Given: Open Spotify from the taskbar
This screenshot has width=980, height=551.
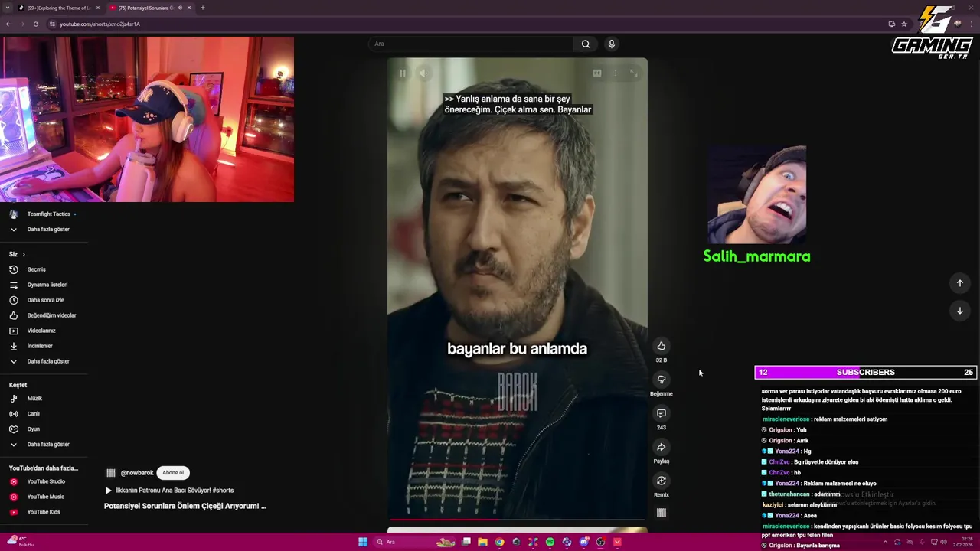Looking at the screenshot, I should pyautogui.click(x=550, y=542).
